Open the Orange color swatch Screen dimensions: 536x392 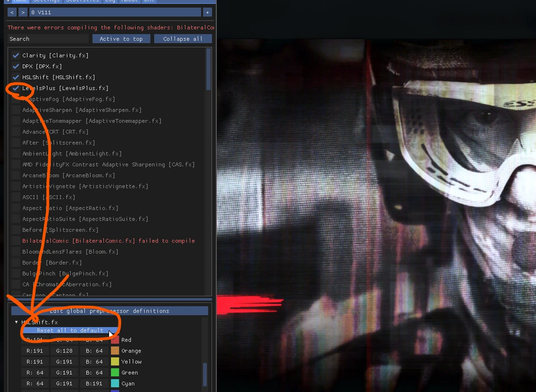click(115, 351)
